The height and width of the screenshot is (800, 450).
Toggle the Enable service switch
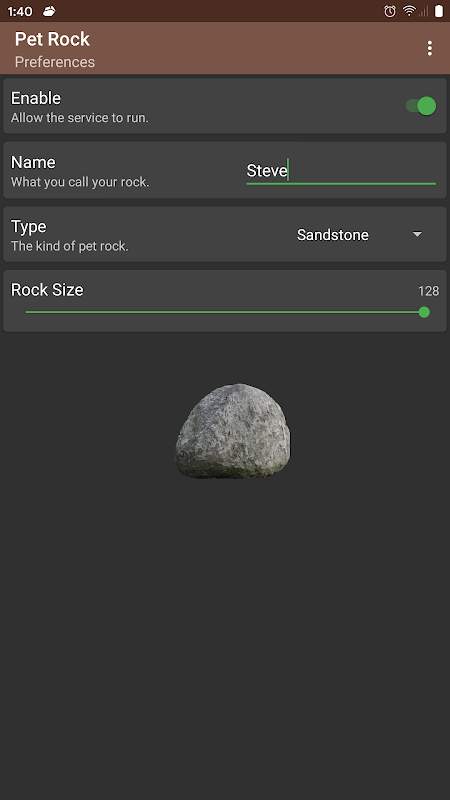(421, 106)
